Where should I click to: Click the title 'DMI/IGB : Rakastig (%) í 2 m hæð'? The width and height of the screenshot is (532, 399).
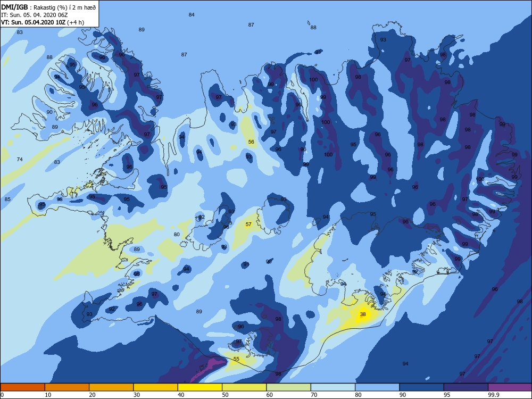pos(48,7)
